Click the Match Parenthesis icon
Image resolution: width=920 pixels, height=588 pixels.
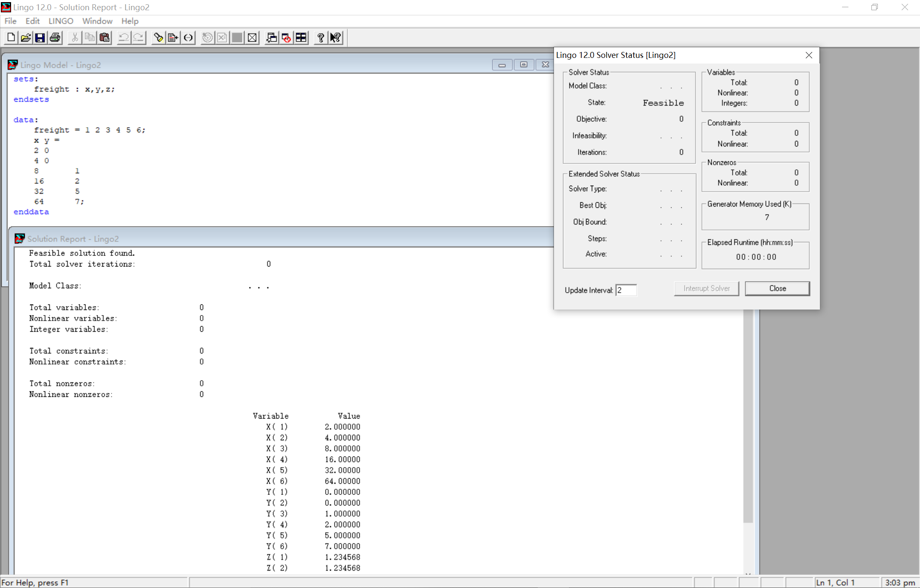188,38
